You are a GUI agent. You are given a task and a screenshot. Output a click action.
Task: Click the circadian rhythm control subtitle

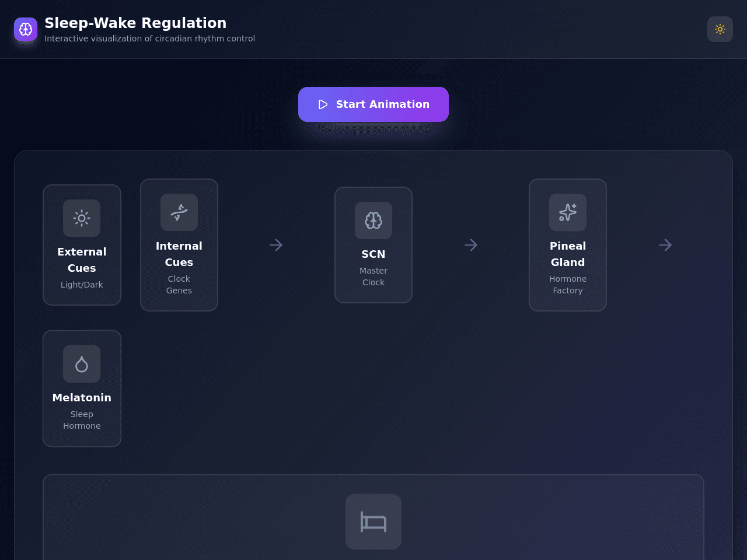[x=149, y=38]
